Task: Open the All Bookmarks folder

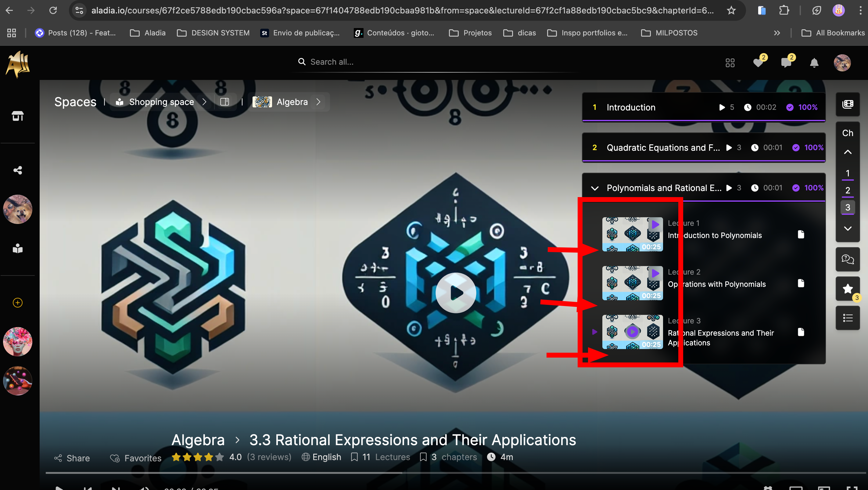Action: tap(833, 33)
